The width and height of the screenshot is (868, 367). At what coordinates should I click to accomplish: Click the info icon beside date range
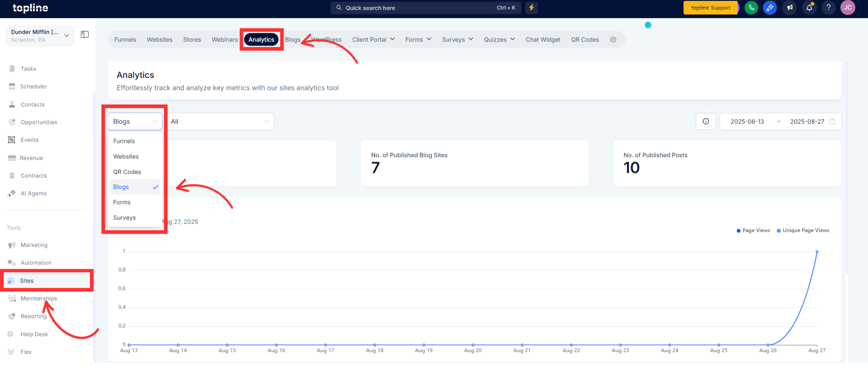pos(706,121)
